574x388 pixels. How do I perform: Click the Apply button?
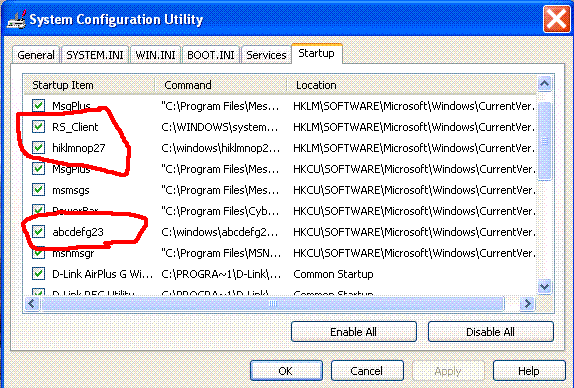[x=448, y=371]
